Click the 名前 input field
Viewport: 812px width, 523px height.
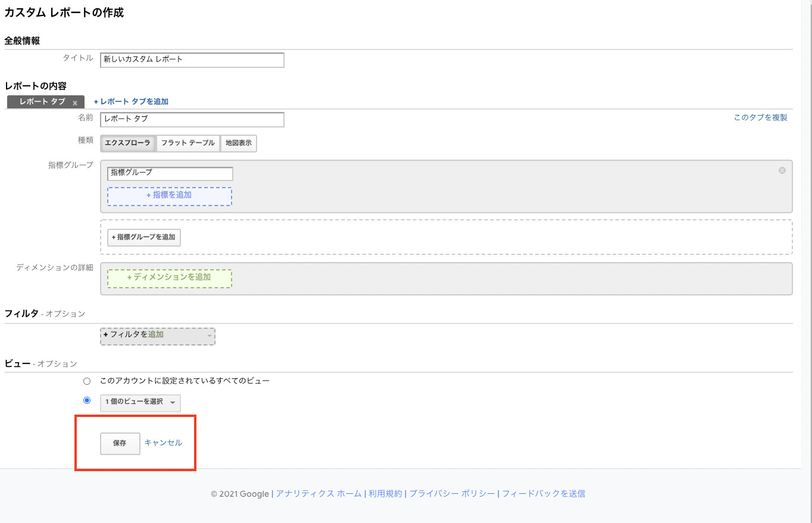coord(192,120)
